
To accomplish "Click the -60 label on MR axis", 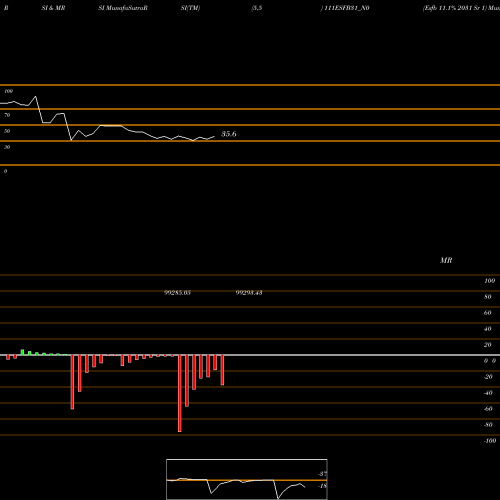I will click(488, 409).
